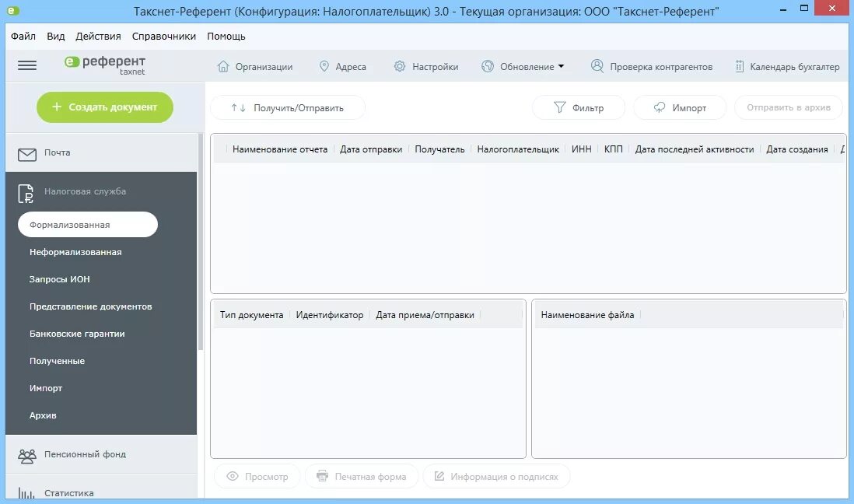Sort by Дата последней активности column
The height and width of the screenshot is (504, 854).
tap(695, 149)
